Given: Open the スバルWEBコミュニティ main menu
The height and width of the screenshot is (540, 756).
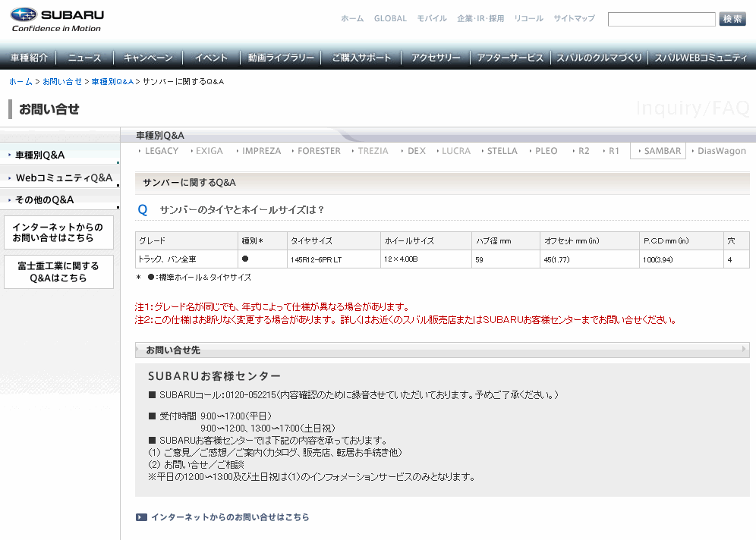Looking at the screenshot, I should point(701,58).
